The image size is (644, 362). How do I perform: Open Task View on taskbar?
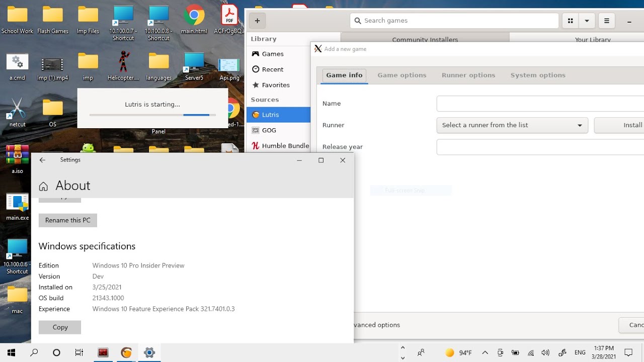pyautogui.click(x=79, y=352)
